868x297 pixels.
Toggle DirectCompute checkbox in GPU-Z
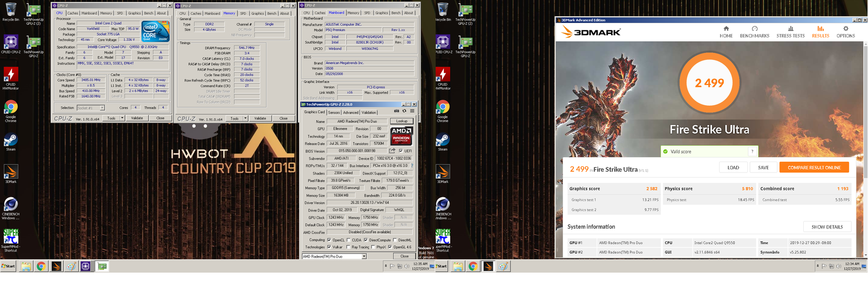coord(365,240)
